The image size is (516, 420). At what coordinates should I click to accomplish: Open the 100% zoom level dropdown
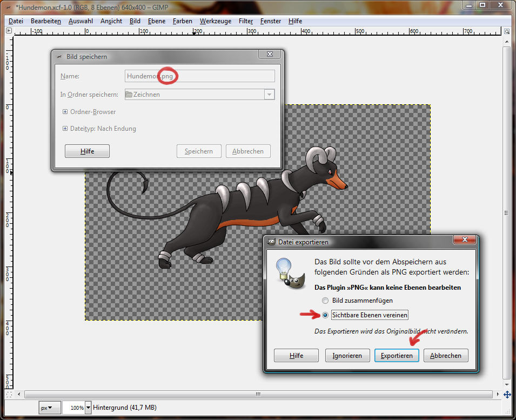point(88,408)
